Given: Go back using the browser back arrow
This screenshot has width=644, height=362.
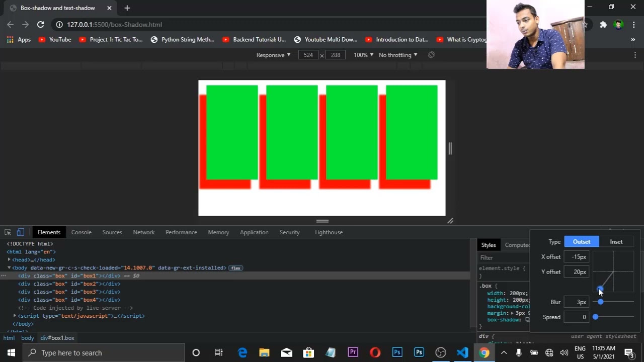Looking at the screenshot, I should (x=10, y=24).
